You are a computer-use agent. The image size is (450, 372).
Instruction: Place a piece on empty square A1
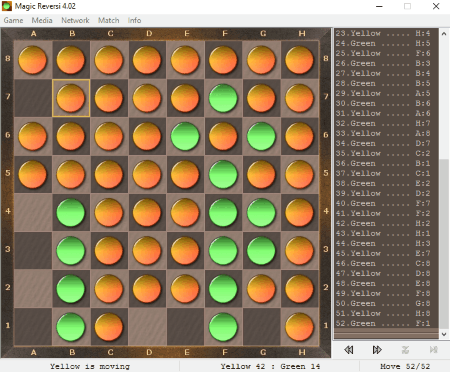33,326
